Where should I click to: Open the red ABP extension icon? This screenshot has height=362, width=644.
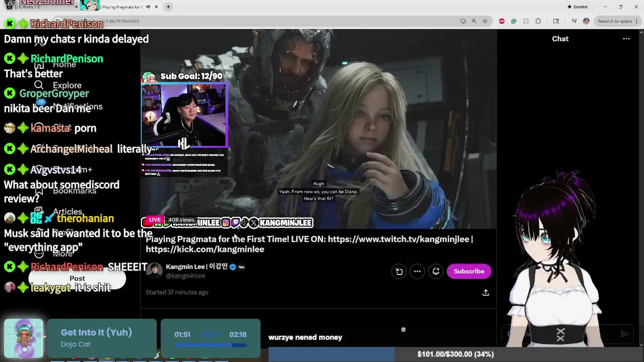click(x=502, y=21)
